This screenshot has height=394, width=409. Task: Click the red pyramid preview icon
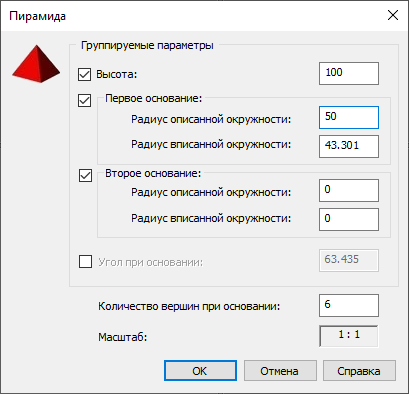pyautogui.click(x=36, y=64)
